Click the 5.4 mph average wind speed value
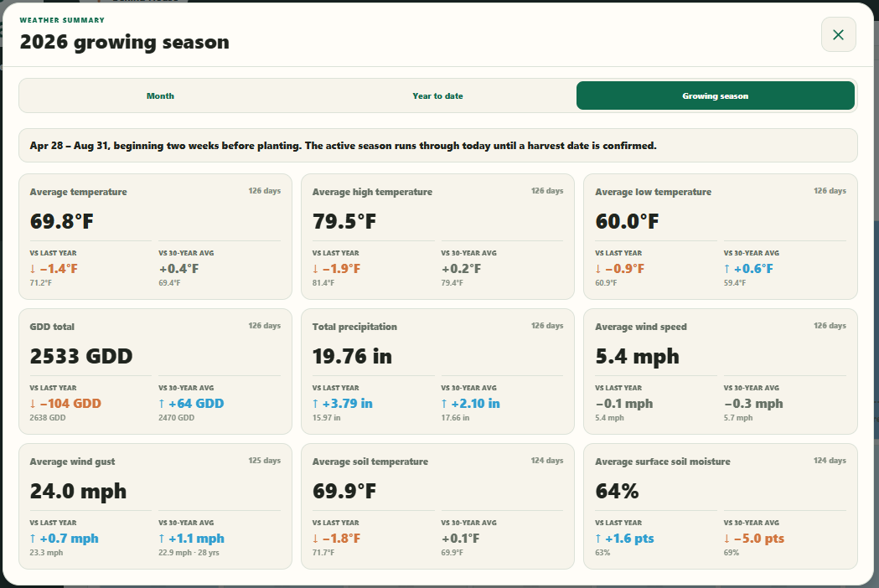The width and height of the screenshot is (879, 588). (x=638, y=357)
